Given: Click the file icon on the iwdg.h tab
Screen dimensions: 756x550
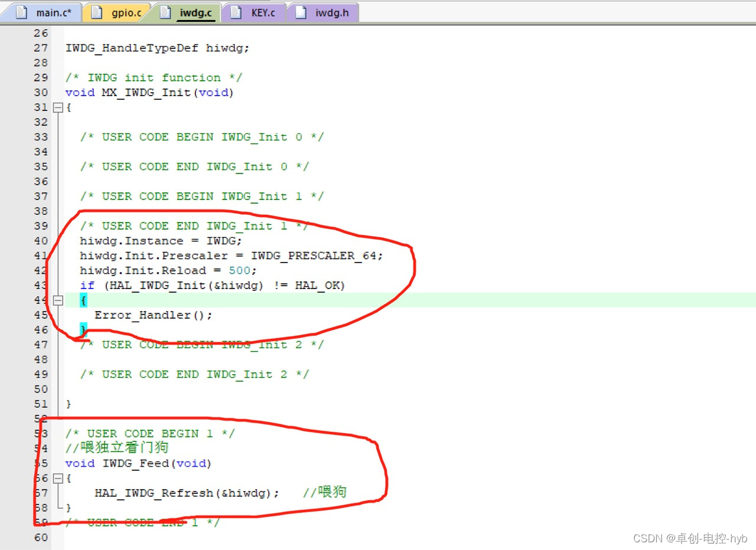Looking at the screenshot, I should click(301, 12).
